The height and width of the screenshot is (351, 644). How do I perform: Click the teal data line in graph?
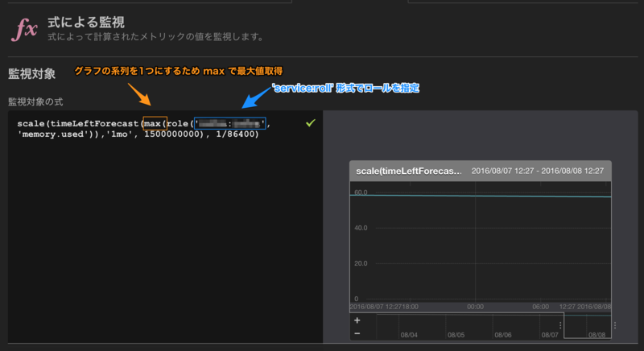[x=481, y=196]
